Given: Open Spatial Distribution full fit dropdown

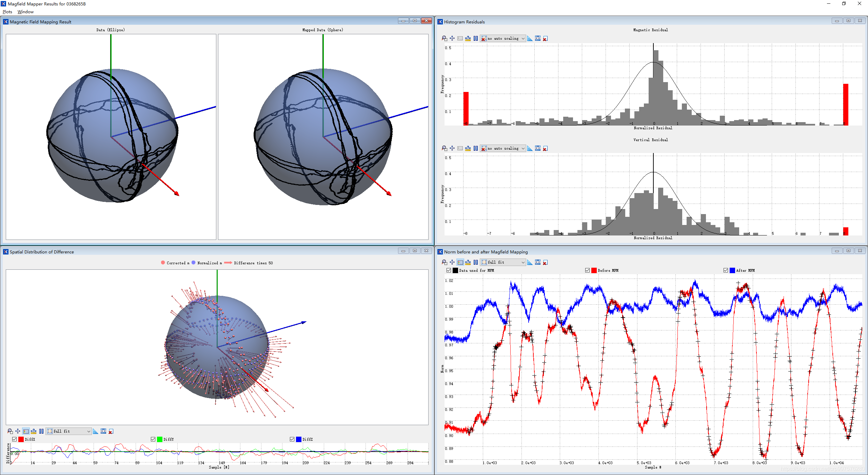Looking at the screenshot, I should point(69,431).
